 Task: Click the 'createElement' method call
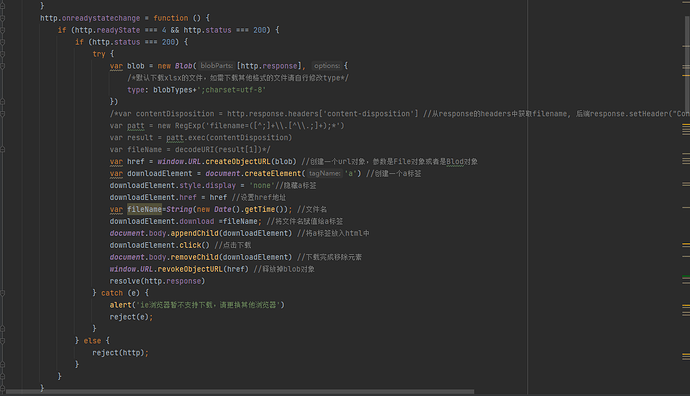273,173
